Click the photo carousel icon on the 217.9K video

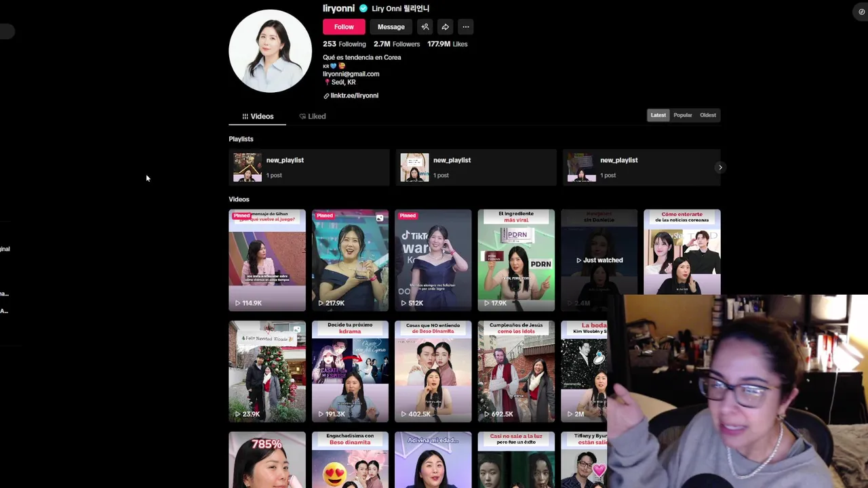click(x=380, y=218)
